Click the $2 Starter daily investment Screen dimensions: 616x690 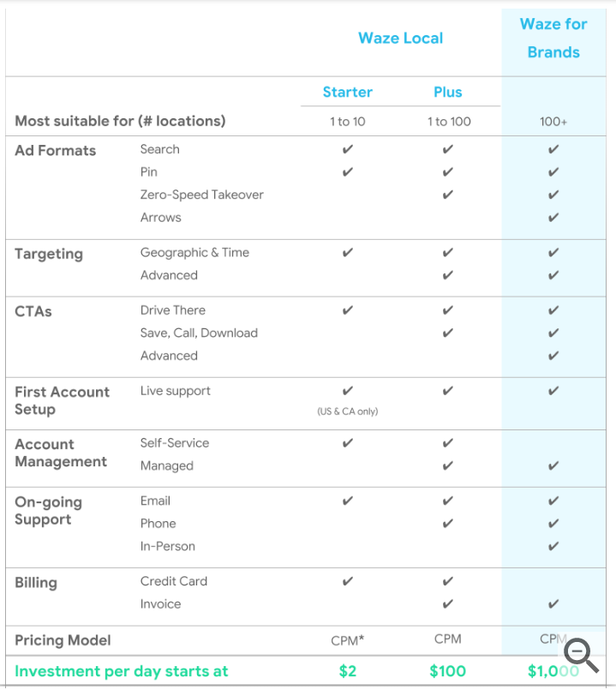pyautogui.click(x=348, y=671)
